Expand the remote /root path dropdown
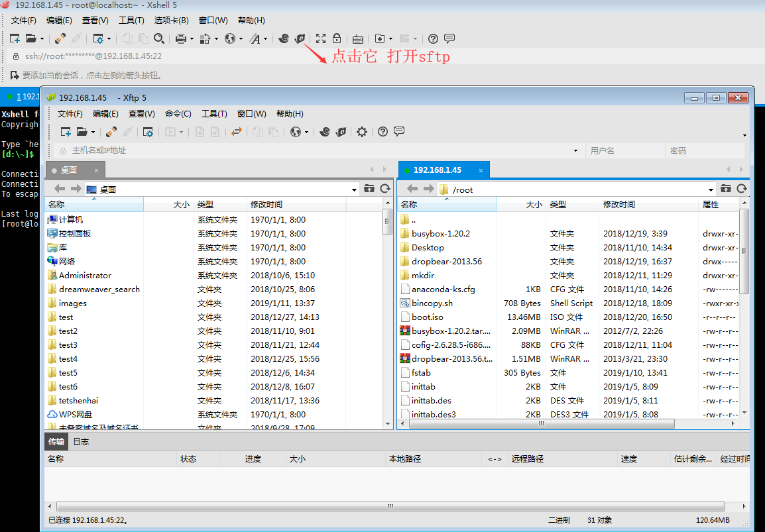Screen dimensions: 765x532 click(x=711, y=189)
